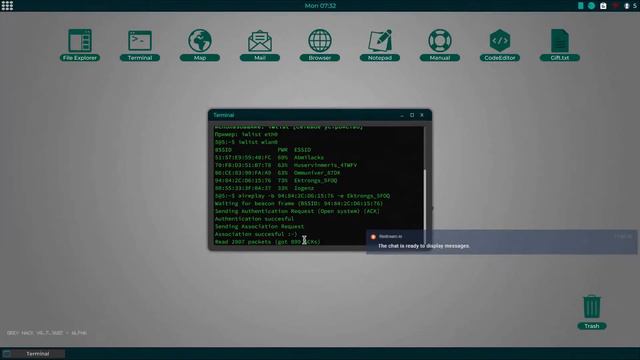This screenshot has height=360, width=640.
Task: Minimize the Terminal window
Action: 402,115
